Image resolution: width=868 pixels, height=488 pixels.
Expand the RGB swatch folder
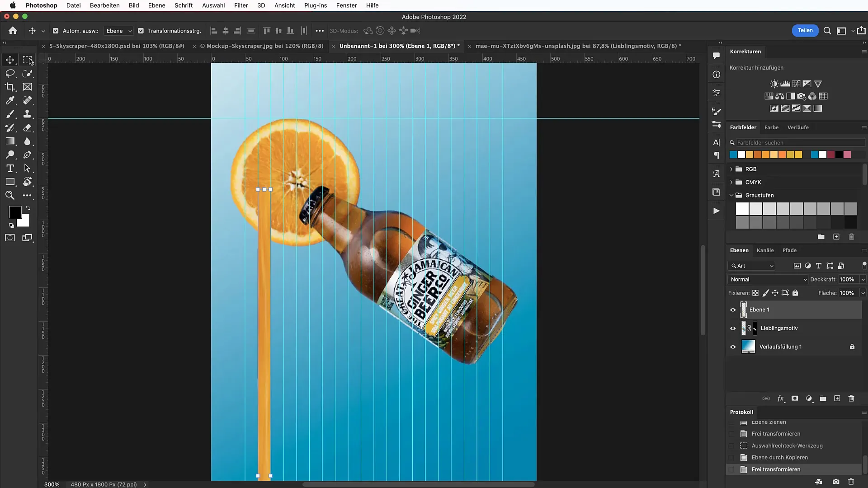pos(731,169)
